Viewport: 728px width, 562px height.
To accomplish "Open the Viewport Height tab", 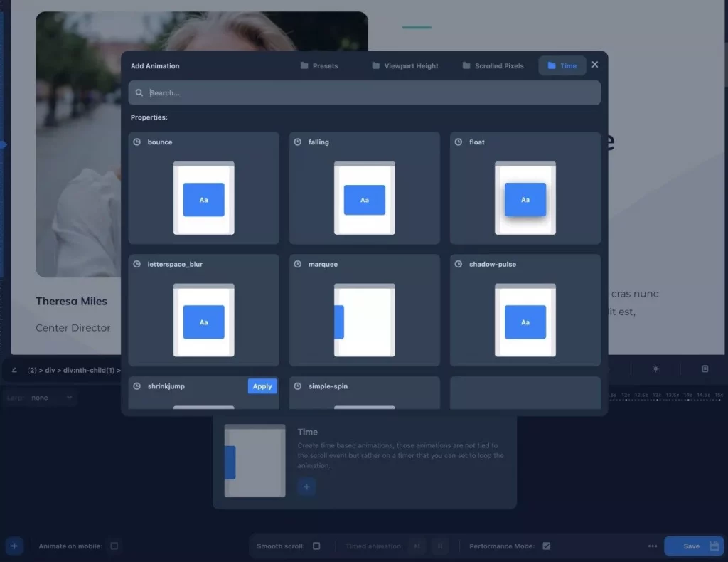I will pos(405,66).
